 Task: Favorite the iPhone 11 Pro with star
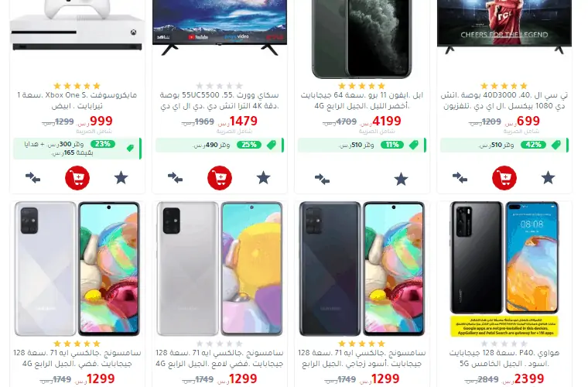[x=401, y=180]
